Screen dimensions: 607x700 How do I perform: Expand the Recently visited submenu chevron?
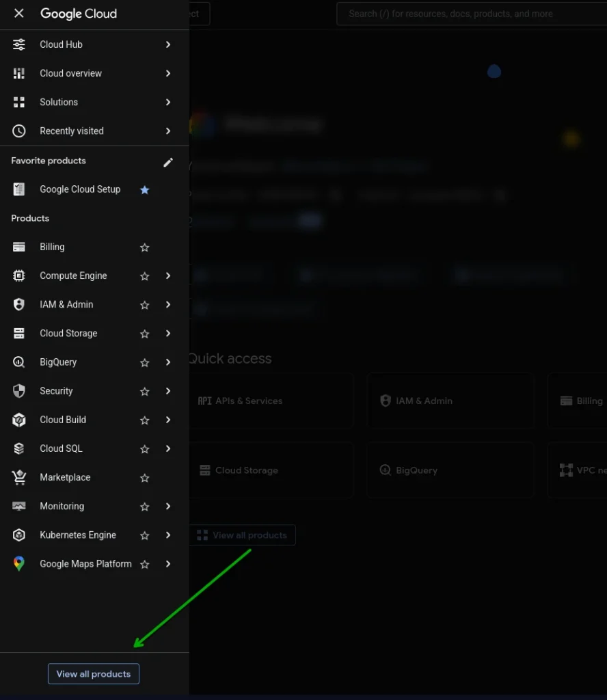coord(168,131)
